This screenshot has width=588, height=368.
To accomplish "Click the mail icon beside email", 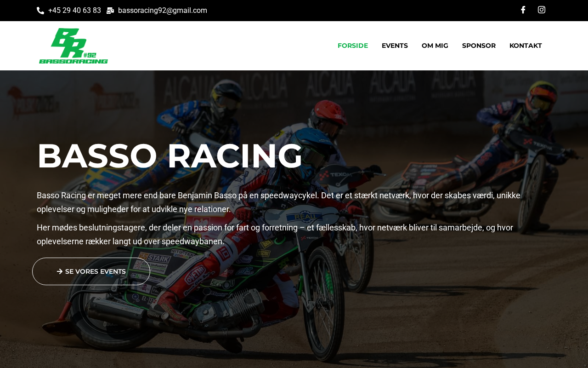I will pyautogui.click(x=110, y=11).
